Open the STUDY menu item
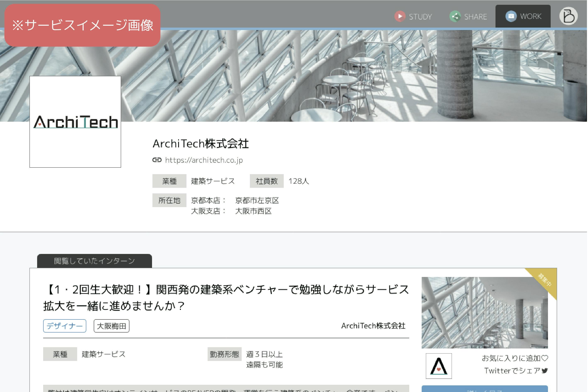Screen dimensions: 588x392 pyautogui.click(x=421, y=17)
